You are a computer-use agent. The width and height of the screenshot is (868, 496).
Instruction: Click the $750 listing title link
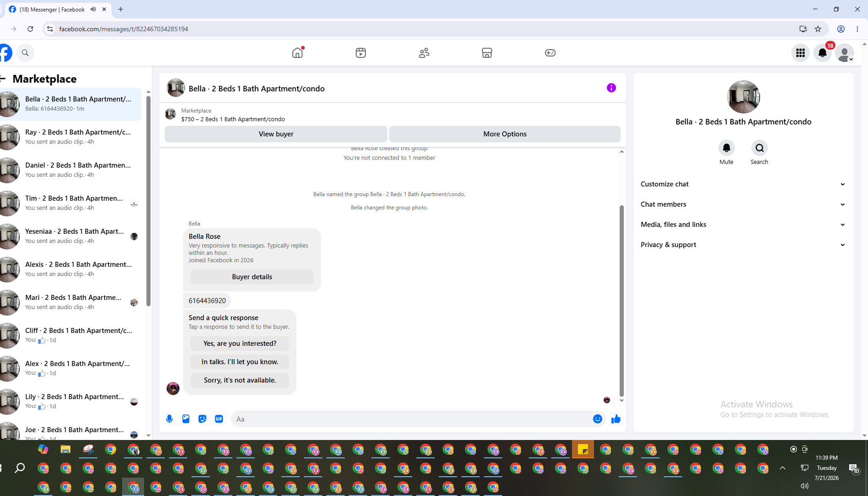(233, 119)
